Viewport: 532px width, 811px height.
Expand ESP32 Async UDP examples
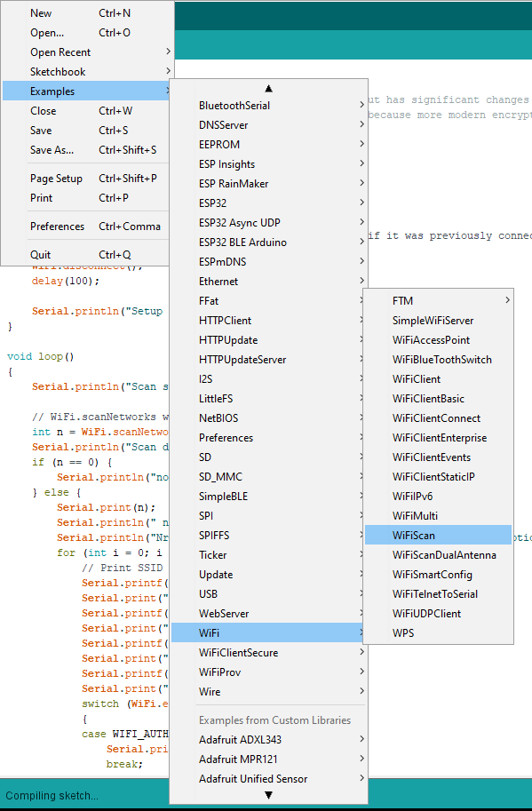pos(268,223)
